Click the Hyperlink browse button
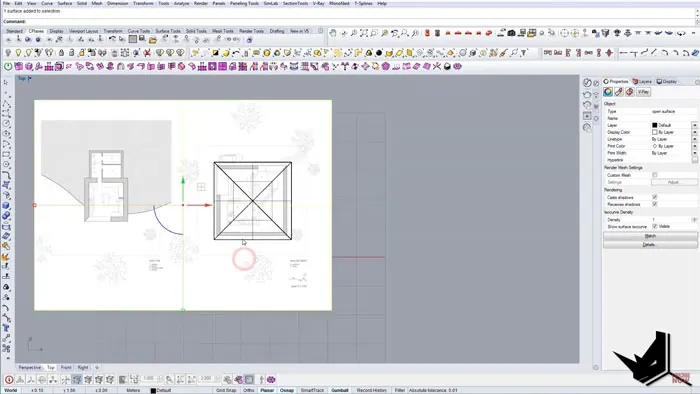Image resolution: width=700 pixels, height=394 pixels. point(694,160)
